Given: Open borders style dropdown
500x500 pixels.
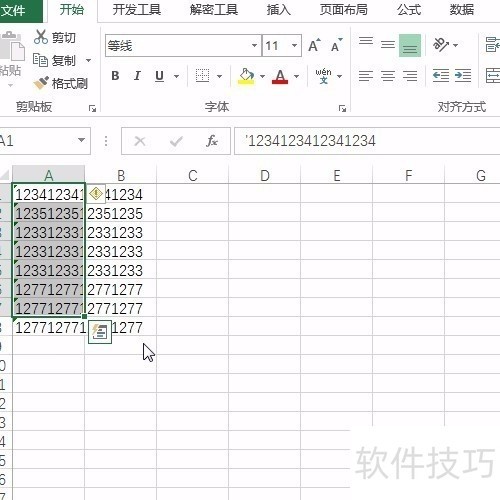Looking at the screenshot, I should coord(219,76).
